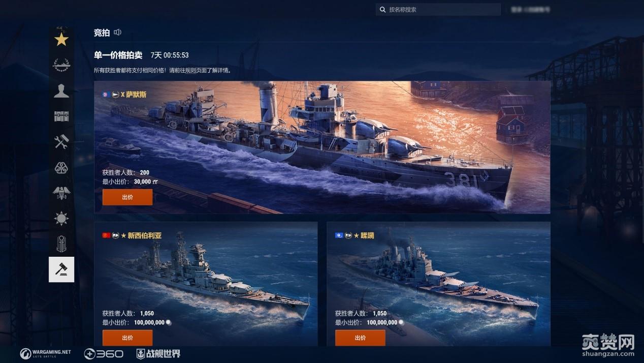This screenshot has height=363, width=644.
Task: Open the commanders silhouette category
Action: coord(61,91)
